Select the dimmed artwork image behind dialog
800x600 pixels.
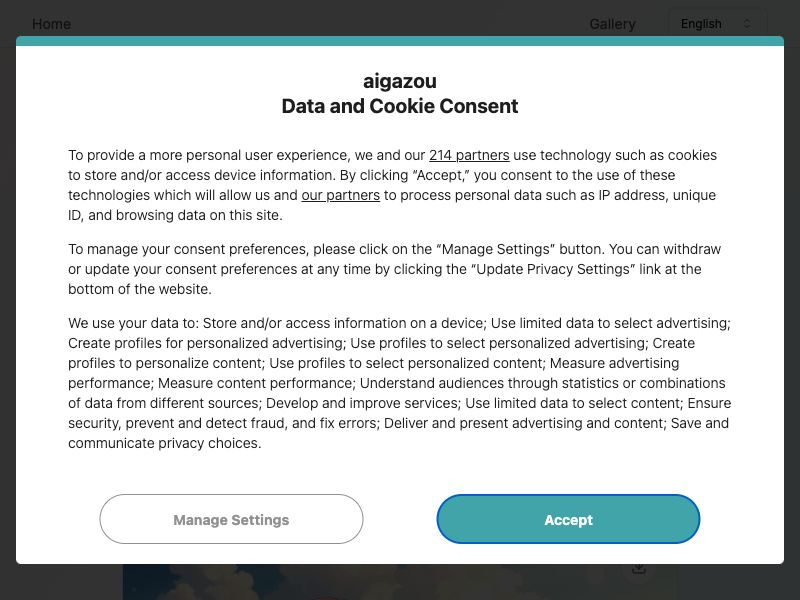click(x=399, y=582)
